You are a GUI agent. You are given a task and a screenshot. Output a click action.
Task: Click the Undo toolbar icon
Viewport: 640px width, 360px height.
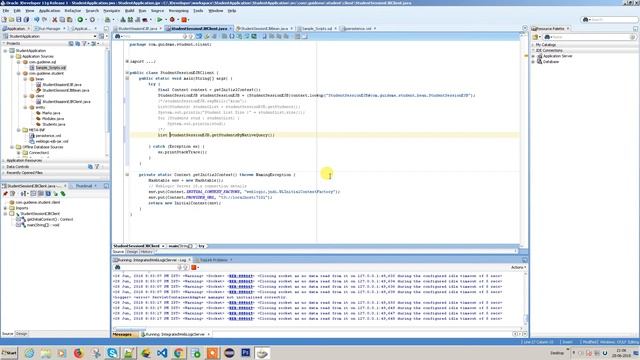coord(37,20)
